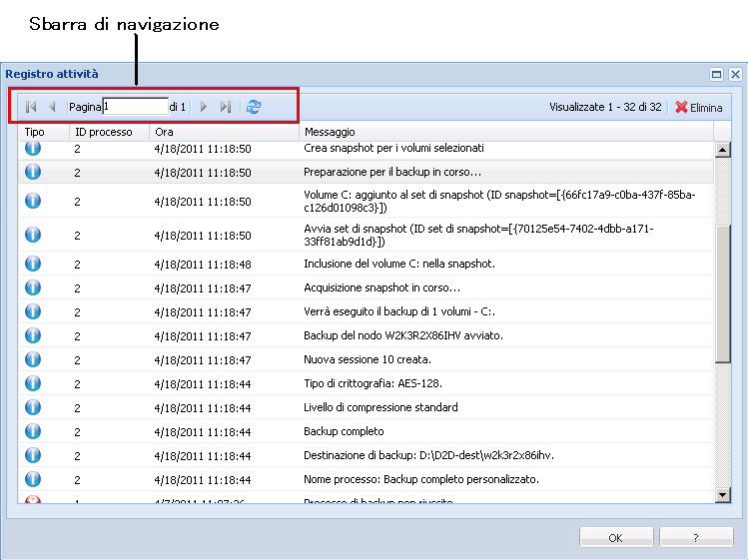Click inside the Pagina number field
This screenshot has height=560, width=748.
coord(135,106)
